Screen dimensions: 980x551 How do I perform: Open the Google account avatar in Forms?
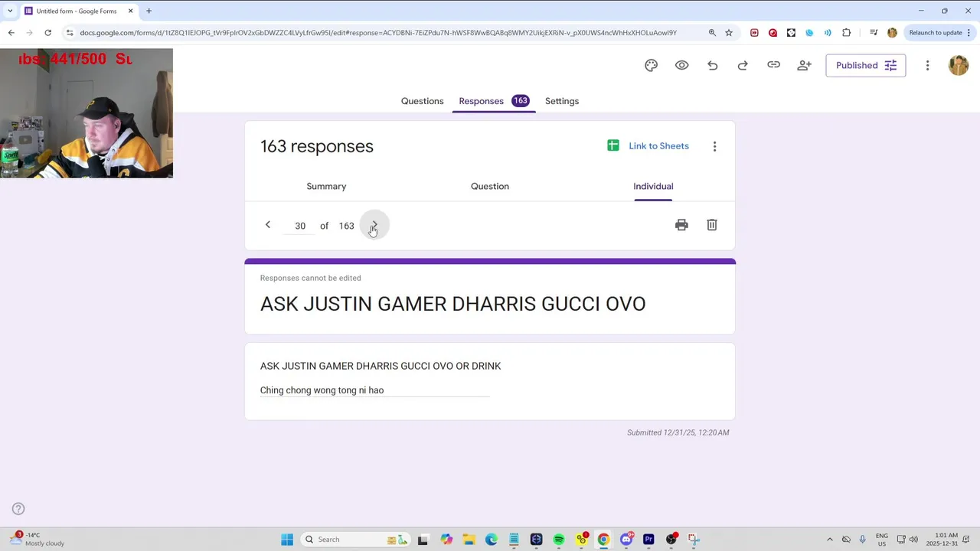point(959,66)
